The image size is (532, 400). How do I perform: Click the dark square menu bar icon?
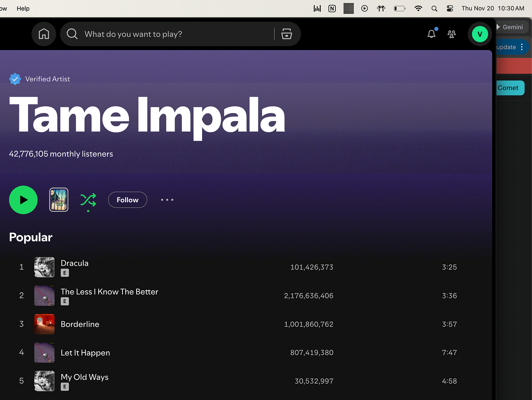click(349, 8)
